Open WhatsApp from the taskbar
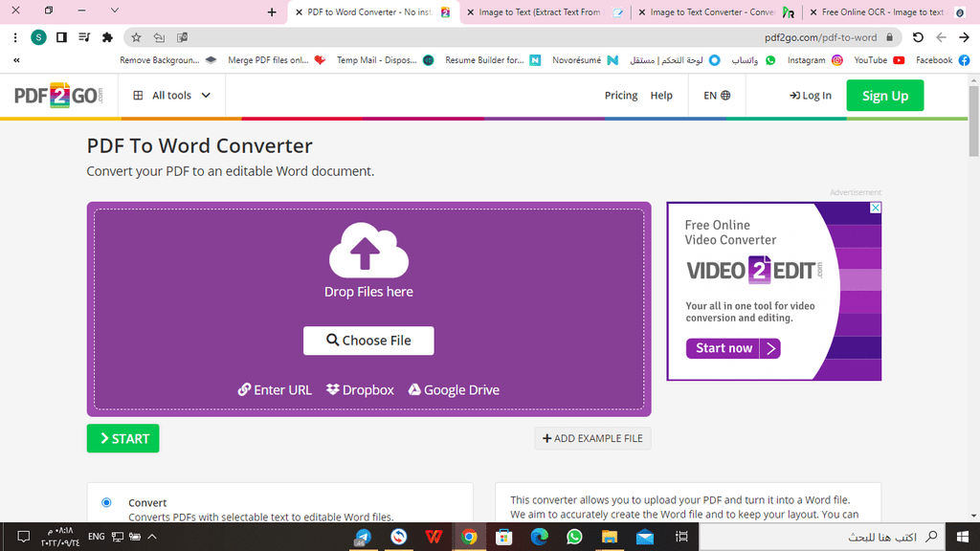Screen dimensions: 980x551 point(574,537)
